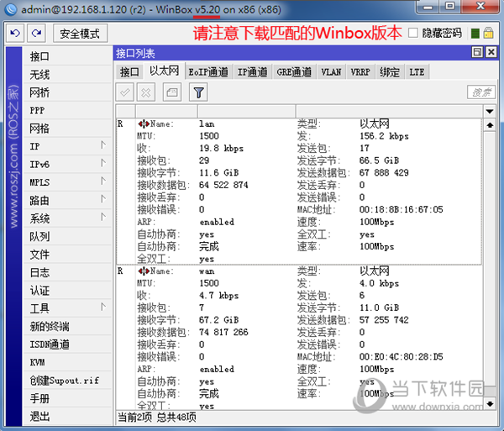
Task: Open the KVM sidebar menu
Action: (x=67, y=363)
